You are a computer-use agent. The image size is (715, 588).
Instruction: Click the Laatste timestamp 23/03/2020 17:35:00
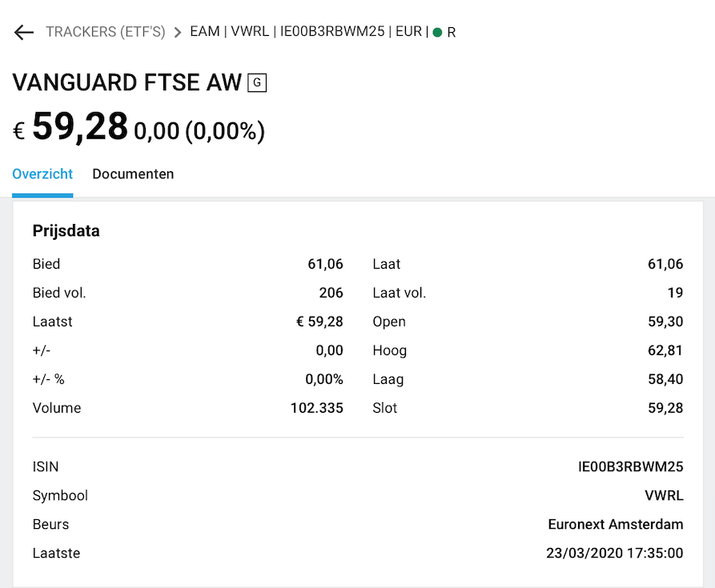pos(615,554)
